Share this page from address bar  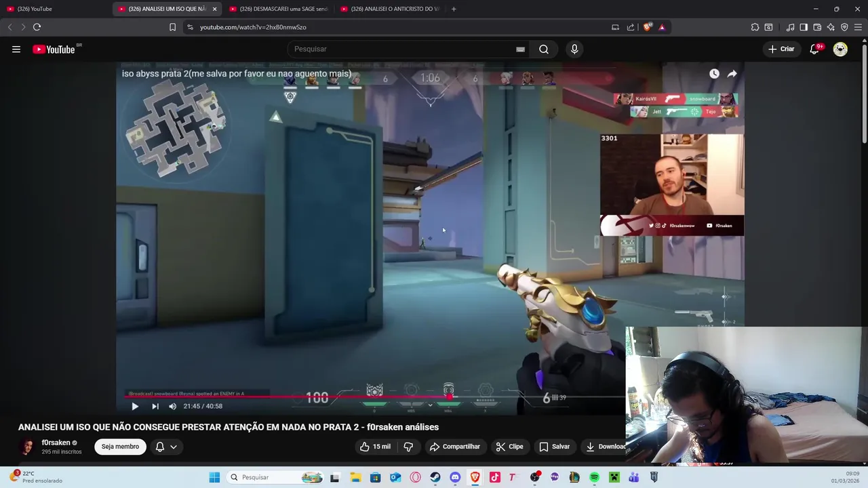[x=631, y=27]
